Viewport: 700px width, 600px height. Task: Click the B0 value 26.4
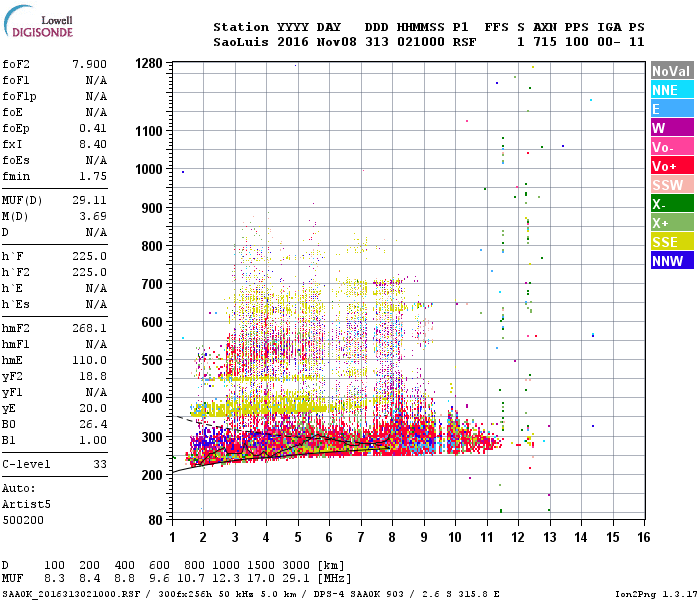point(93,424)
